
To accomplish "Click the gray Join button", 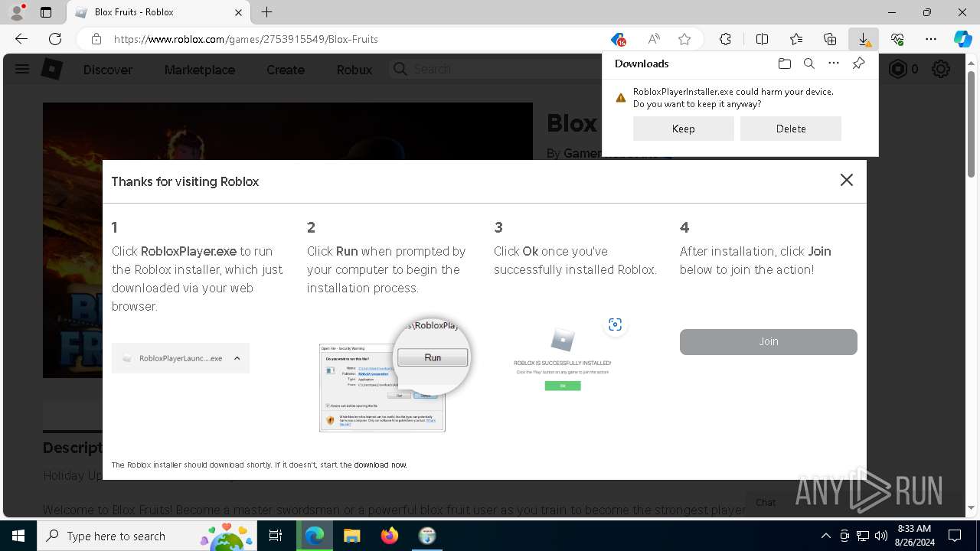I will click(769, 342).
